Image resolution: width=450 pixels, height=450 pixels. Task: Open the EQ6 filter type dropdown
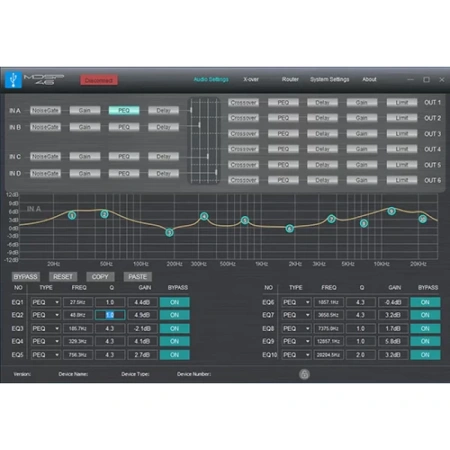[x=296, y=302]
